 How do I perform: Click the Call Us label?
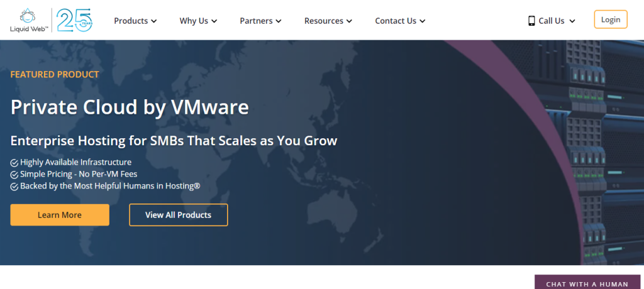click(552, 21)
